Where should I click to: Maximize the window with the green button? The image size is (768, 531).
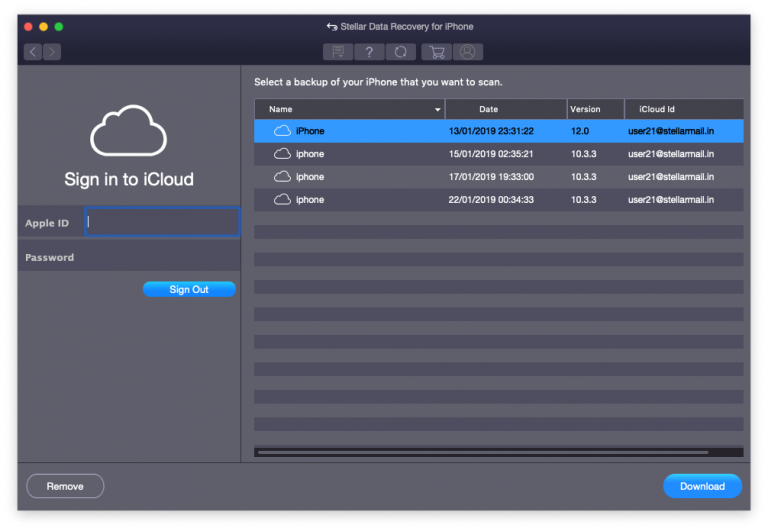(x=59, y=26)
